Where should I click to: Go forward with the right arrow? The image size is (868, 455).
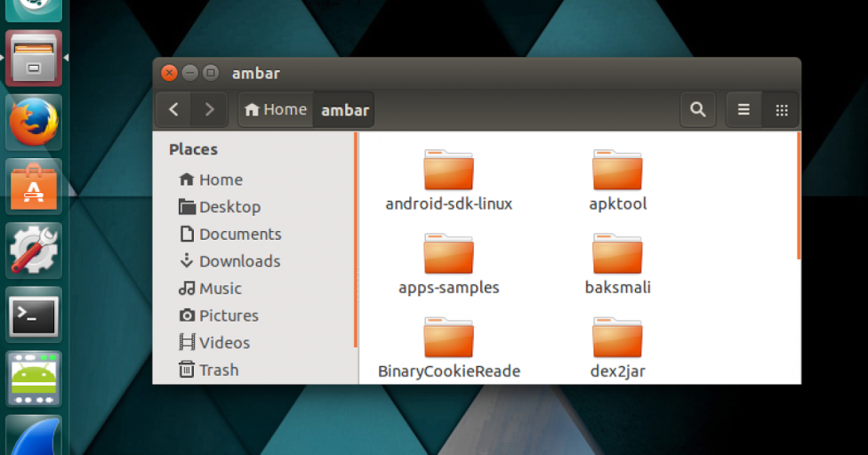click(x=209, y=109)
